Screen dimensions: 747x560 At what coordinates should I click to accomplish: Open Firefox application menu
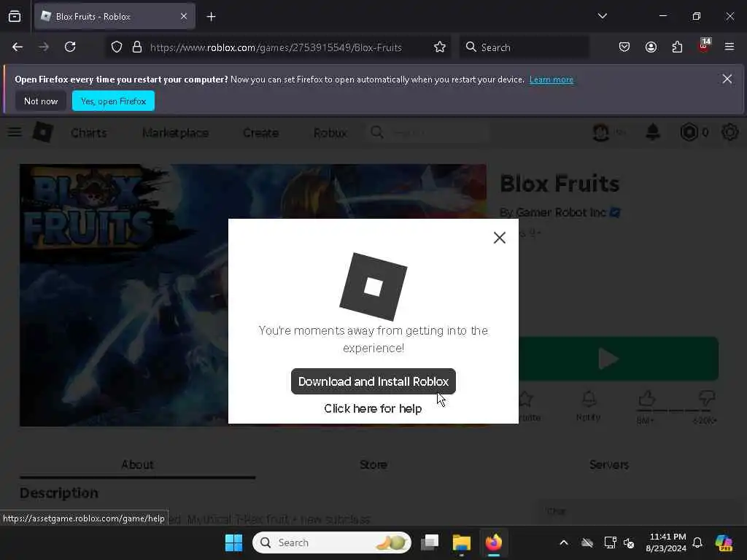729,47
